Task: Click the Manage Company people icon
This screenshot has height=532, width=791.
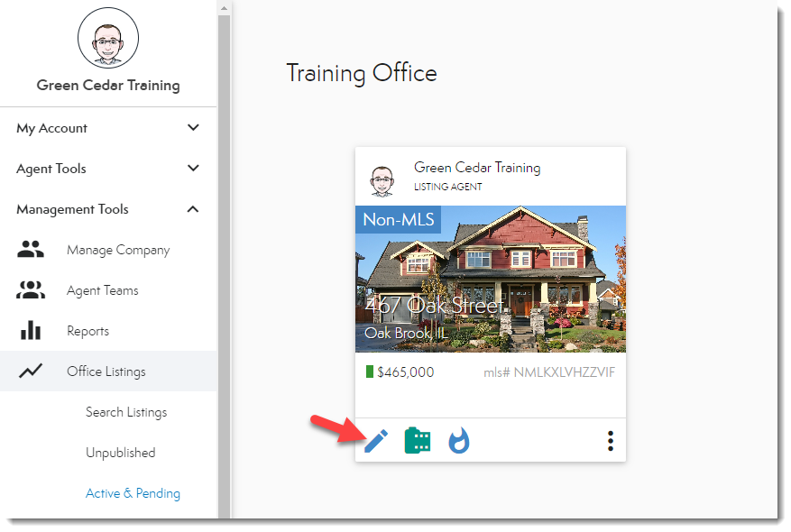Action: [x=31, y=249]
